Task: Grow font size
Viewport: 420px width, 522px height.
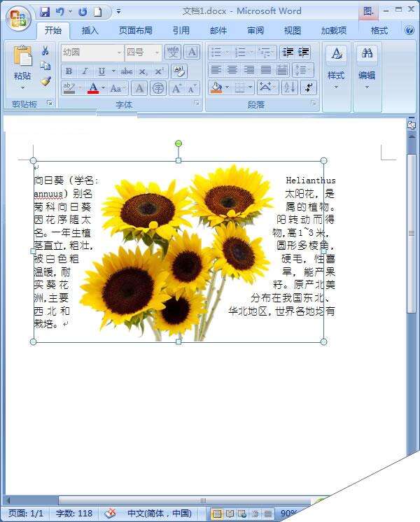Action: pos(176,88)
